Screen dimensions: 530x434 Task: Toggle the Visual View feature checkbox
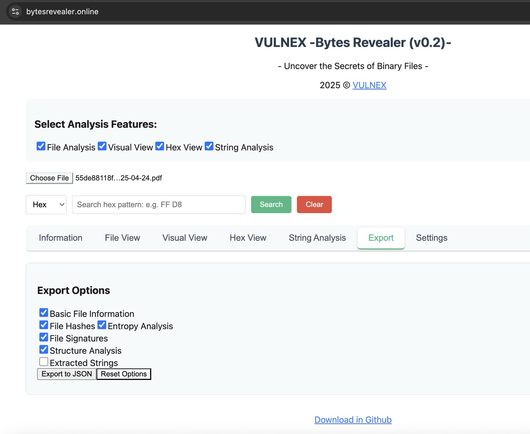(102, 146)
